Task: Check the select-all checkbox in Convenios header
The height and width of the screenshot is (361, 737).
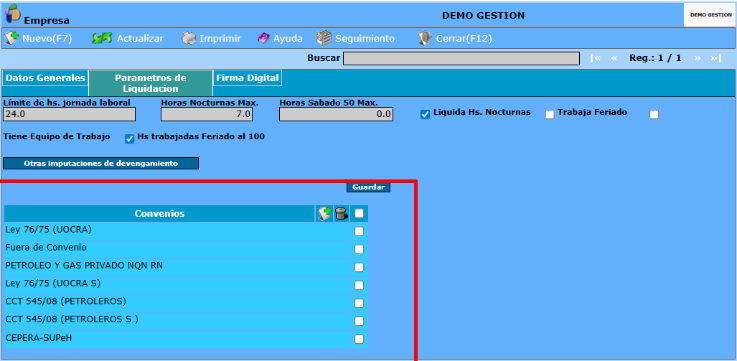Action: coord(359,213)
